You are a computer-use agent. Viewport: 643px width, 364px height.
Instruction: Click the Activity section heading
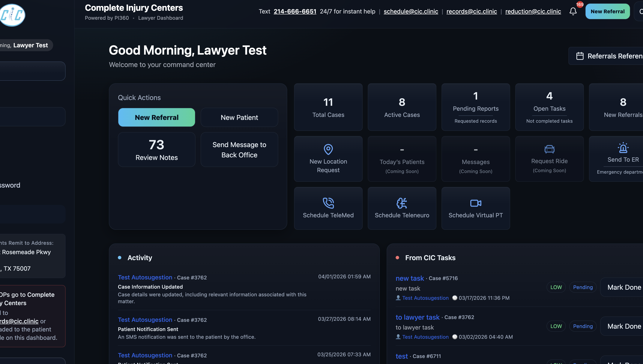[140, 258]
